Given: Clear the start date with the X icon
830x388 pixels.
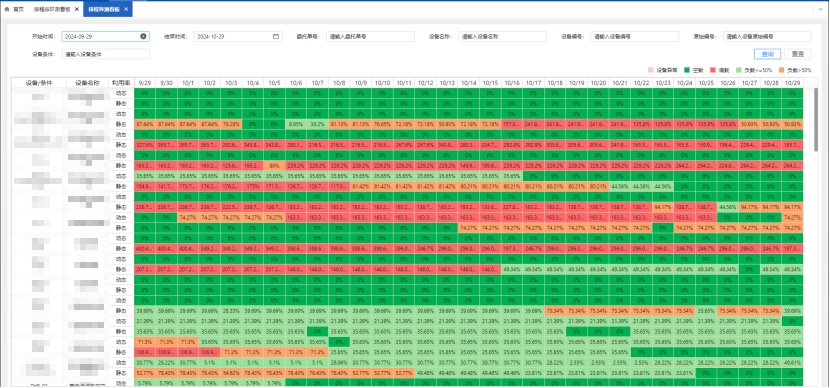Looking at the screenshot, I should coord(143,37).
